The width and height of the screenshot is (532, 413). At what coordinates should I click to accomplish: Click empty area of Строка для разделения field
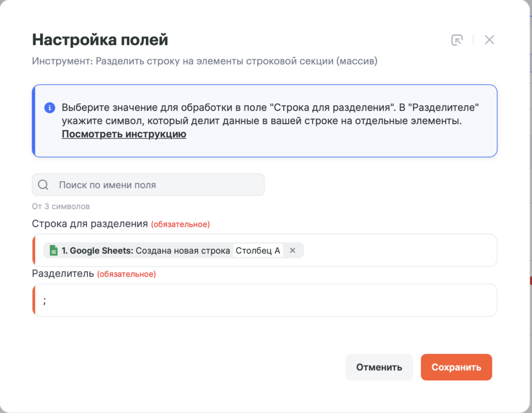point(401,250)
